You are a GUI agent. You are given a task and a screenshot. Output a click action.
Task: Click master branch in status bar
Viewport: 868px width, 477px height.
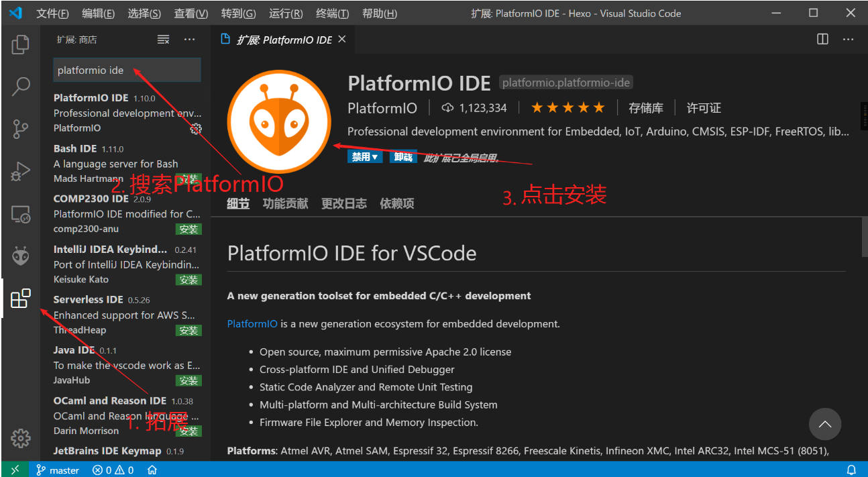pos(58,470)
